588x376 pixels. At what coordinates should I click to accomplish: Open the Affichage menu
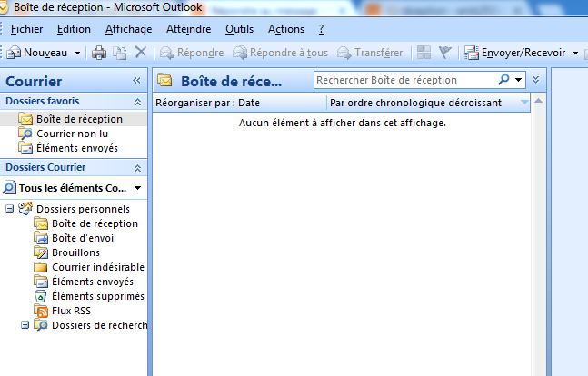tap(129, 29)
